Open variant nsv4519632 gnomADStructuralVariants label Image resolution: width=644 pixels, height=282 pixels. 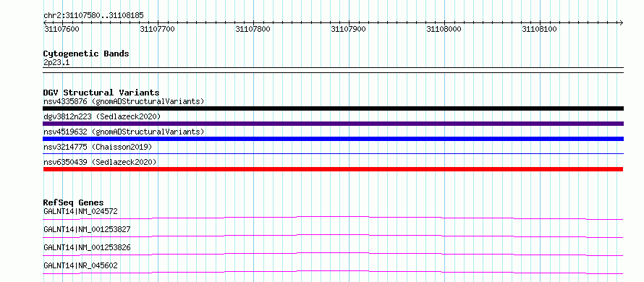coord(124,132)
